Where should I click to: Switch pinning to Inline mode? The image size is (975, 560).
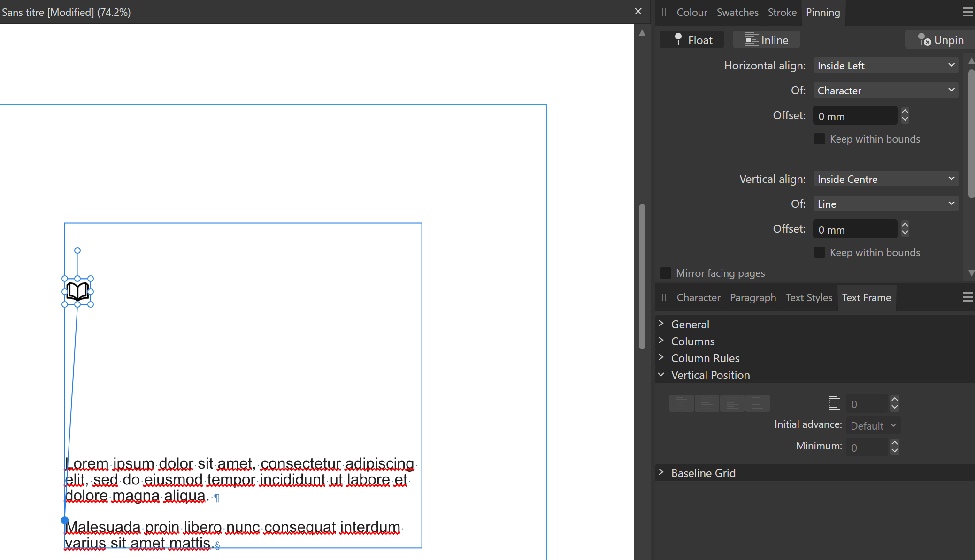766,40
